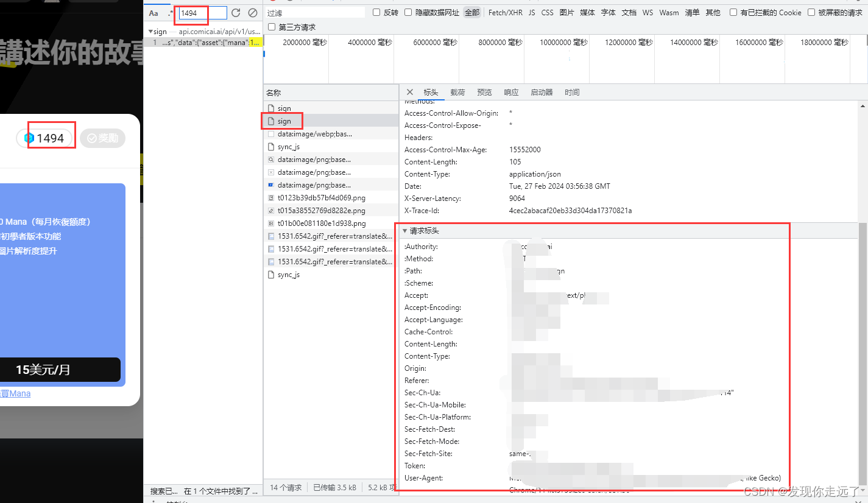
Task: Open the first 1531.6542.gif request
Action: [331, 236]
